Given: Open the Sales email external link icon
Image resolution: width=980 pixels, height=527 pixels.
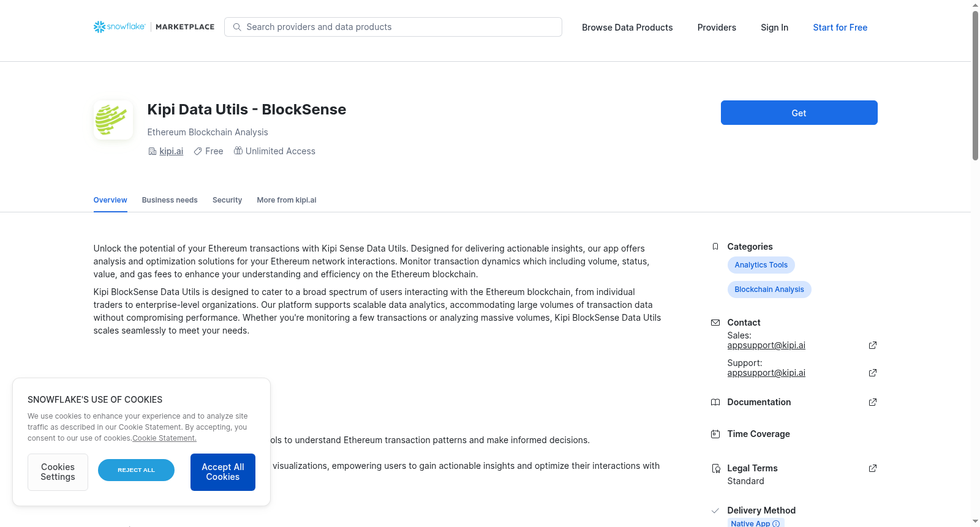Looking at the screenshot, I should pyautogui.click(x=873, y=345).
